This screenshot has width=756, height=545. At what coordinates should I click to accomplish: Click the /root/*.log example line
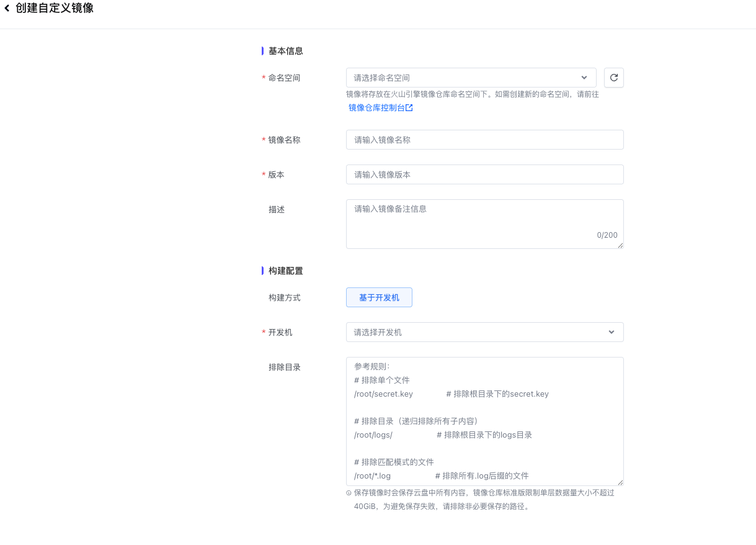(441, 475)
